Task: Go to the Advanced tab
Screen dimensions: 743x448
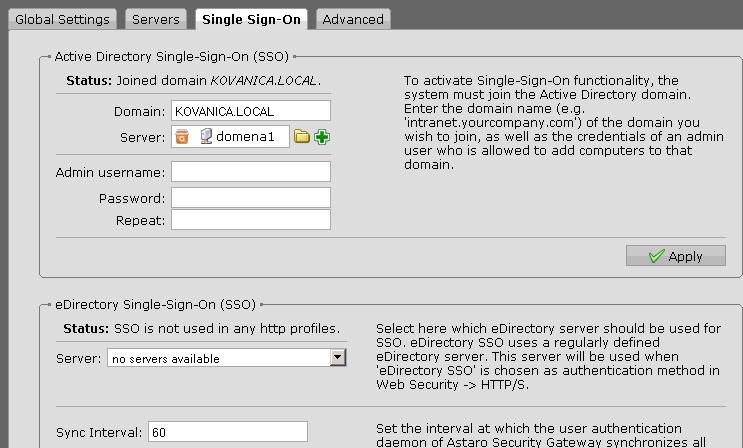Action: point(353,19)
